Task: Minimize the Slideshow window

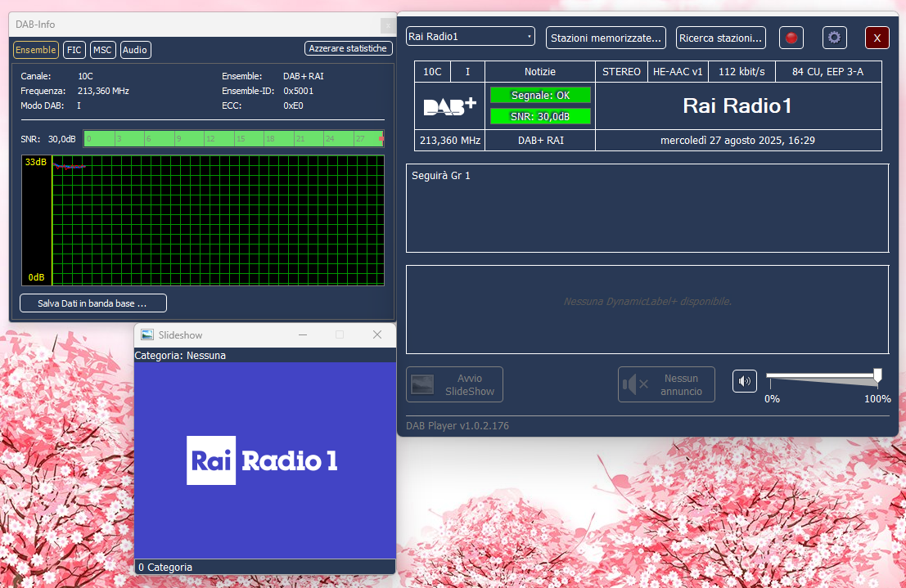Action: point(303,335)
